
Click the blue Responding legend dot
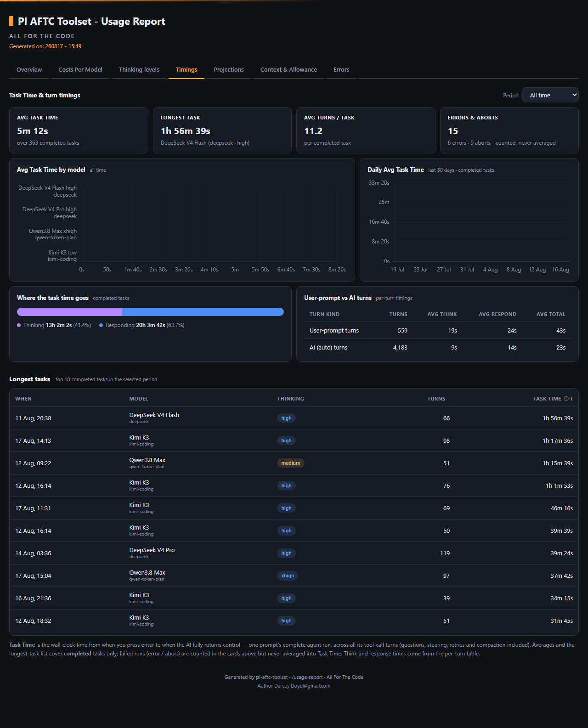pos(101,325)
